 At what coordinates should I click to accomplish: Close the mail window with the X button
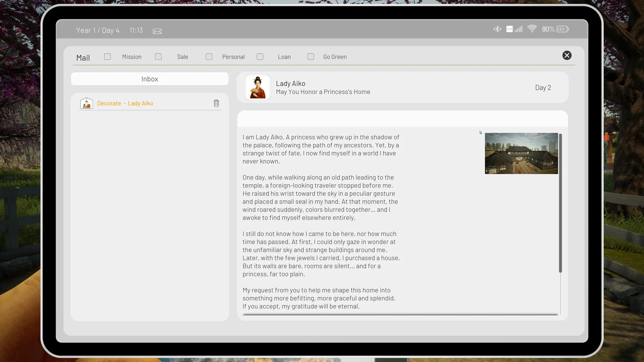567,55
